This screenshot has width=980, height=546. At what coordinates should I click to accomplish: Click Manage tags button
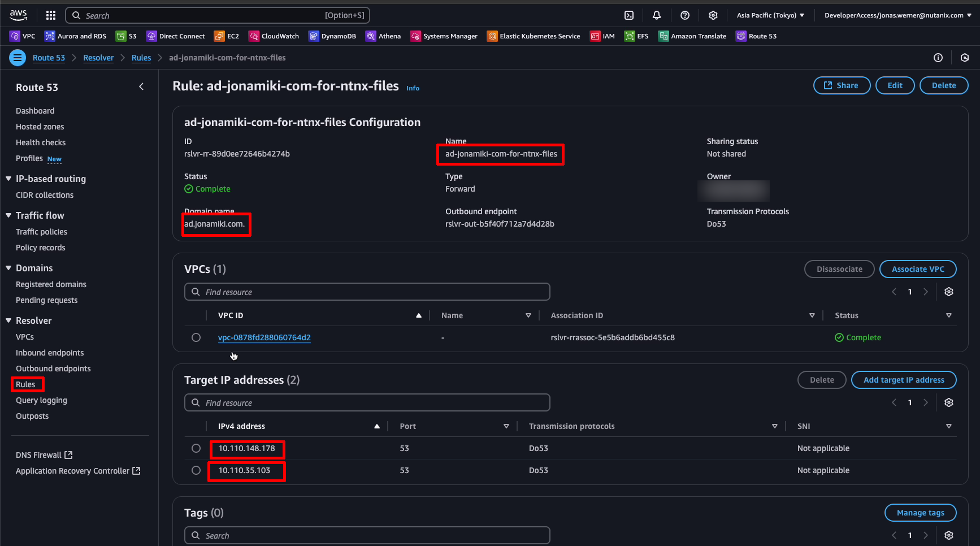920,513
